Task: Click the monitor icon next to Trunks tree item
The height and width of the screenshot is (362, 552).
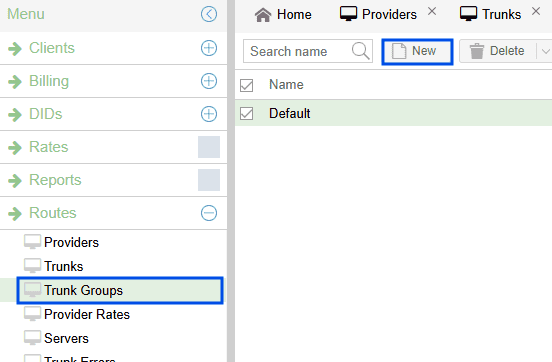Action: pyautogui.click(x=32, y=266)
